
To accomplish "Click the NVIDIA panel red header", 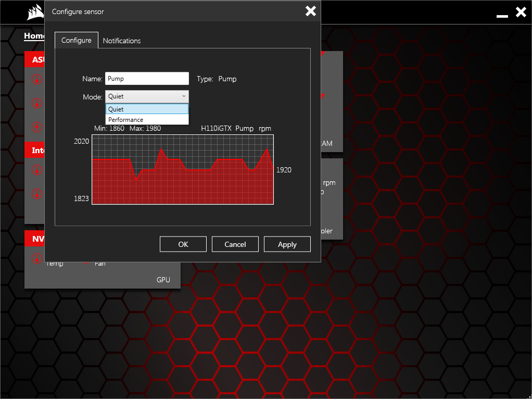I will (x=34, y=239).
